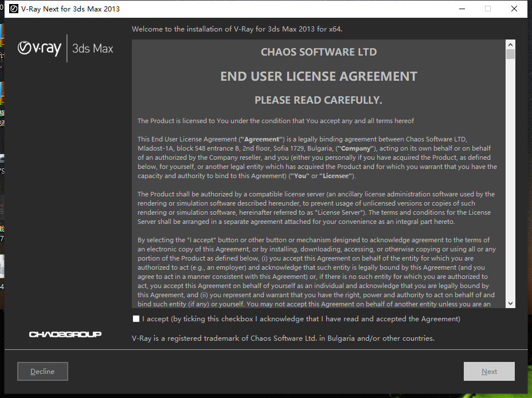Viewport: 532px width, 398px height.
Task: Close the V-Ray installer window
Action: coord(514,9)
